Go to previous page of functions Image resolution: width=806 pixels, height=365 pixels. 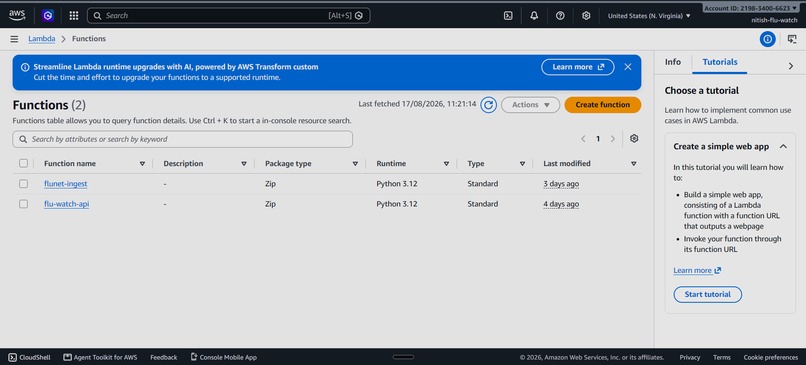point(583,139)
